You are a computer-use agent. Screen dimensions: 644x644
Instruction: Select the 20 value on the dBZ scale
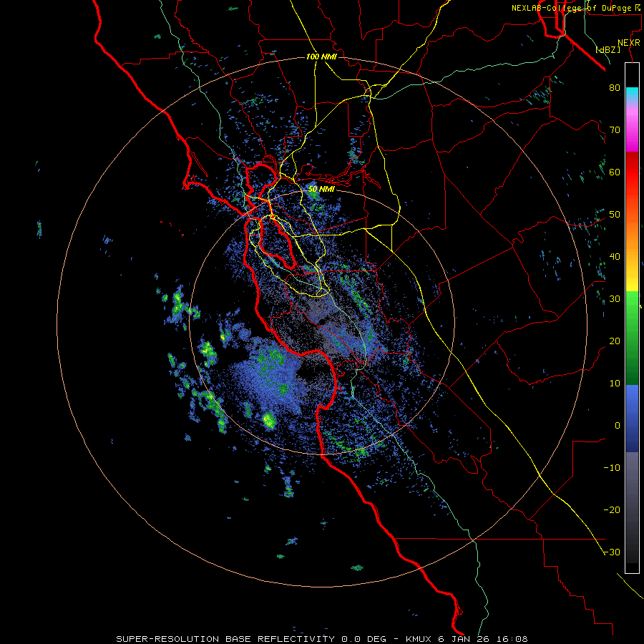click(x=615, y=341)
